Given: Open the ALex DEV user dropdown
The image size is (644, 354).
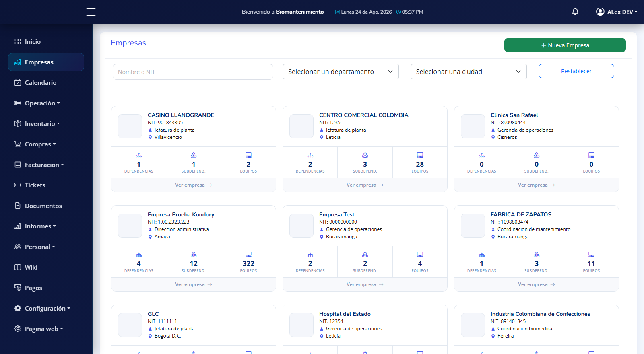Looking at the screenshot, I should (617, 12).
